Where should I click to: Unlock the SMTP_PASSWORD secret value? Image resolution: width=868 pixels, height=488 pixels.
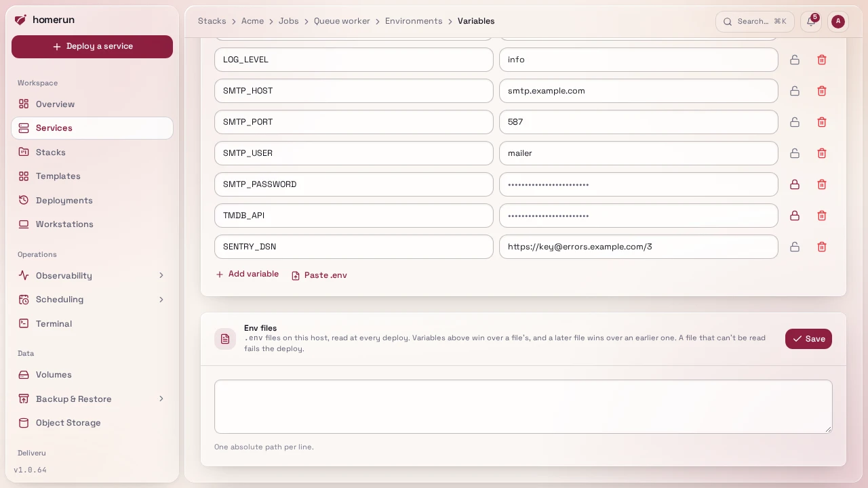coord(795,184)
